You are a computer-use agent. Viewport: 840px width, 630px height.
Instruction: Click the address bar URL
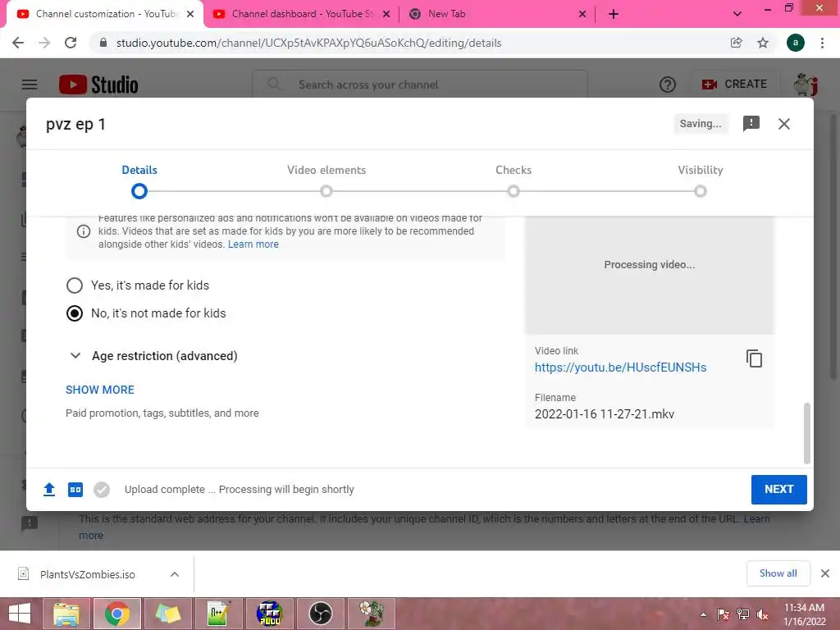(x=308, y=43)
